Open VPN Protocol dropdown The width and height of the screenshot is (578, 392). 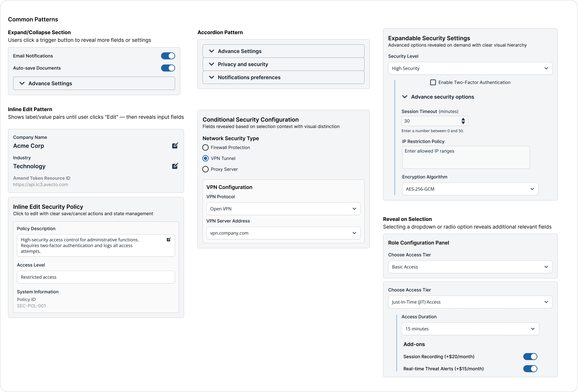tap(283, 209)
